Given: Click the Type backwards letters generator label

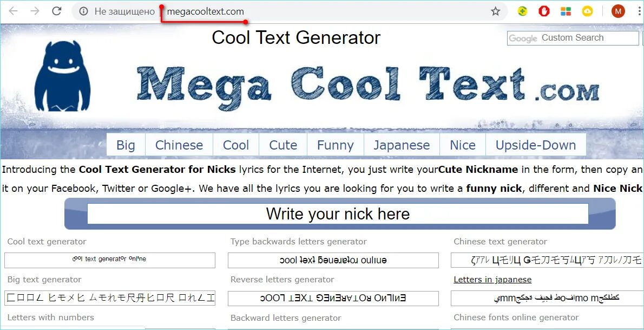Looking at the screenshot, I should [x=299, y=242].
